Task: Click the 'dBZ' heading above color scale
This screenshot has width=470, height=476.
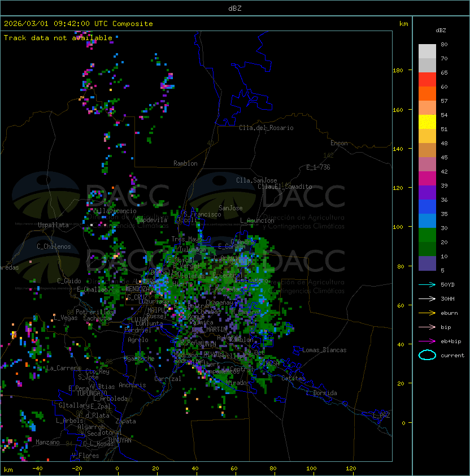Action: pos(441,31)
